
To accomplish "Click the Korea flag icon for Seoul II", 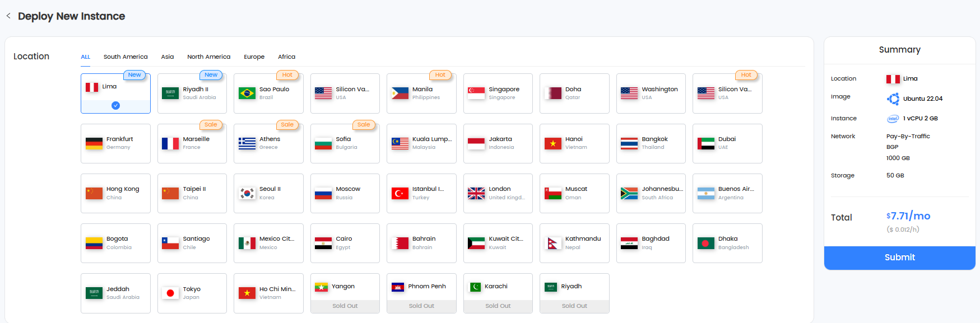I will [247, 194].
